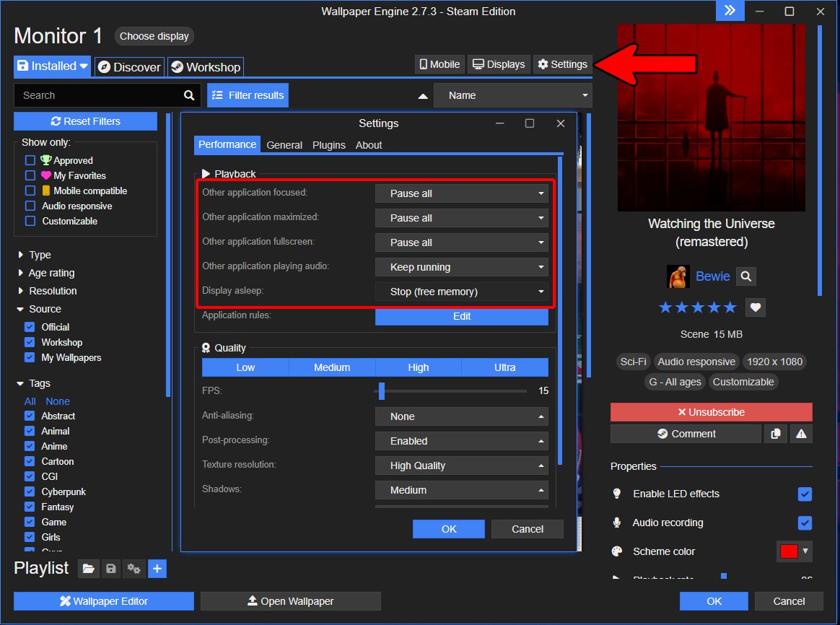
Task: Check the My Favorites filter
Action: 30,175
